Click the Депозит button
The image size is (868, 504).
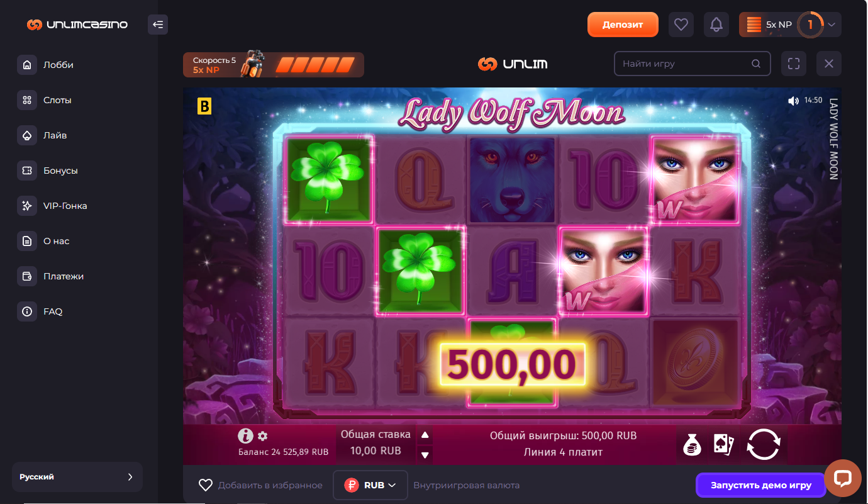[623, 25]
